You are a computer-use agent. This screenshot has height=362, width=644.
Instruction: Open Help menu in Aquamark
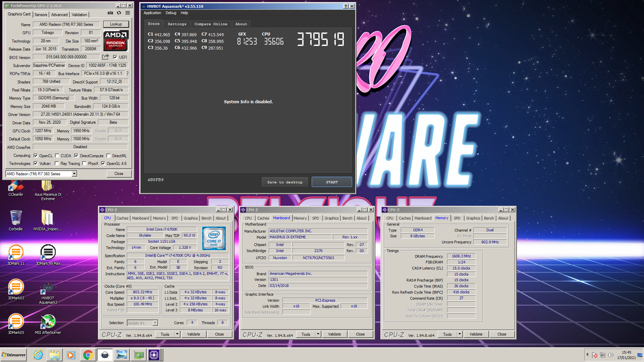coord(184,13)
